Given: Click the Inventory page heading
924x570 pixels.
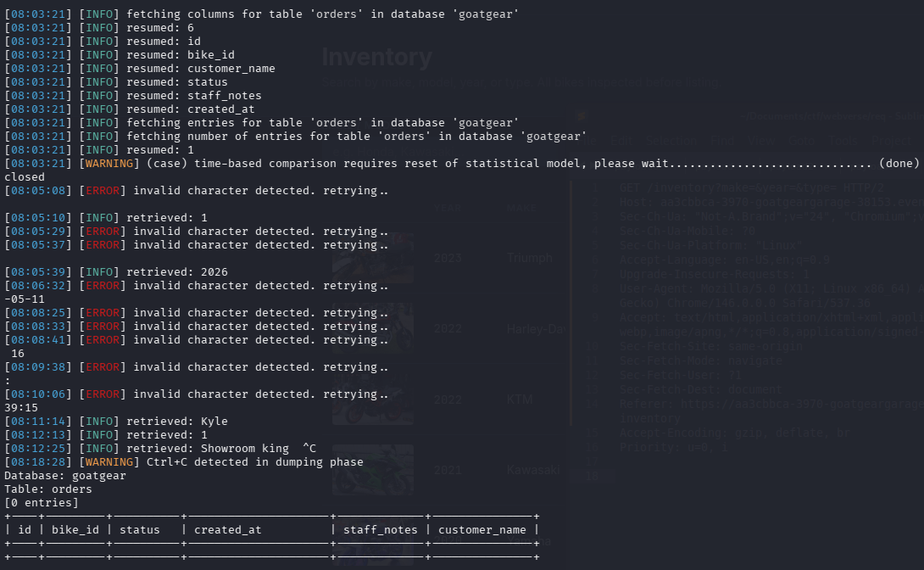Looking at the screenshot, I should [377, 57].
